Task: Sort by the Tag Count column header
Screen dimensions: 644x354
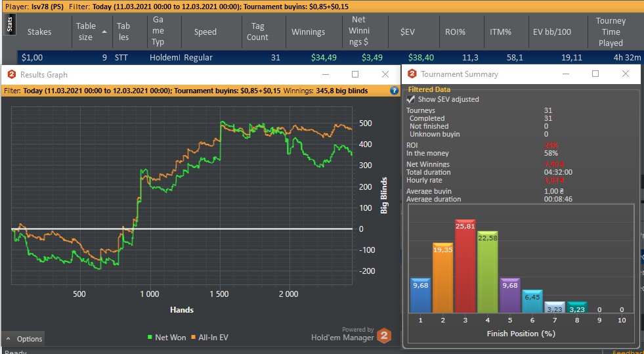Action: [x=257, y=32]
